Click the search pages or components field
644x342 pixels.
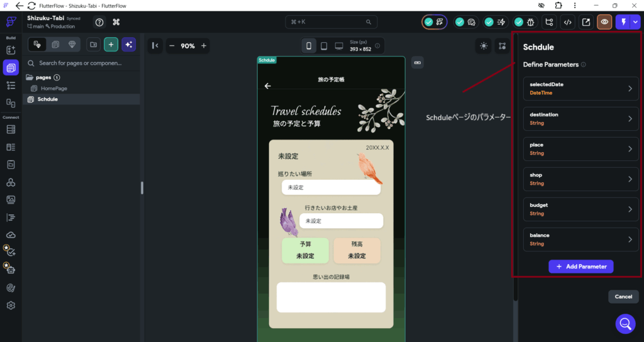click(x=80, y=63)
